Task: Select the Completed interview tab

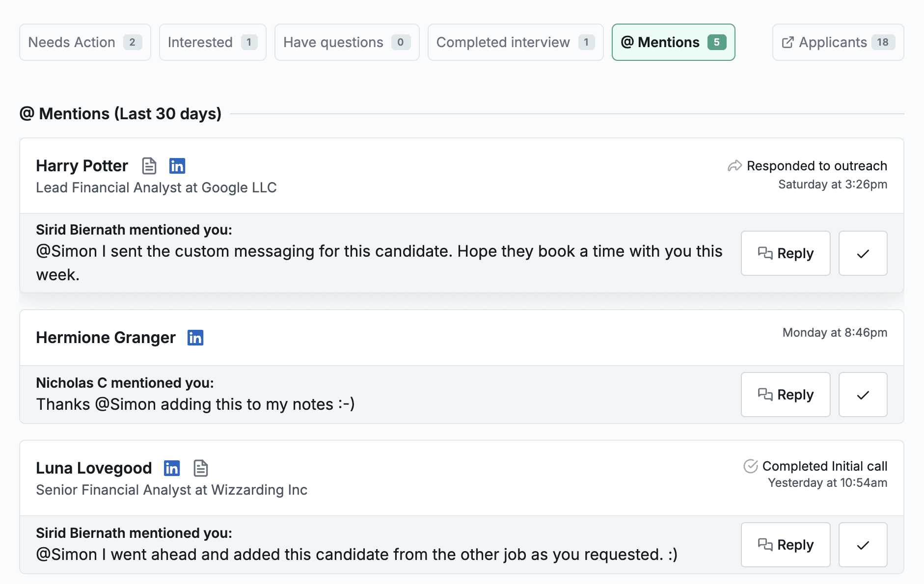Action: tap(515, 43)
